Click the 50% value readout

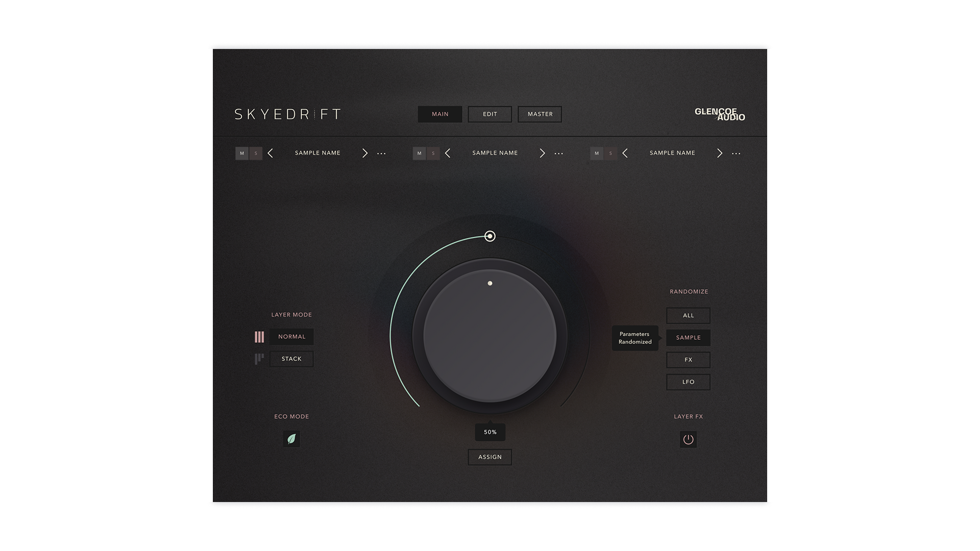click(490, 432)
